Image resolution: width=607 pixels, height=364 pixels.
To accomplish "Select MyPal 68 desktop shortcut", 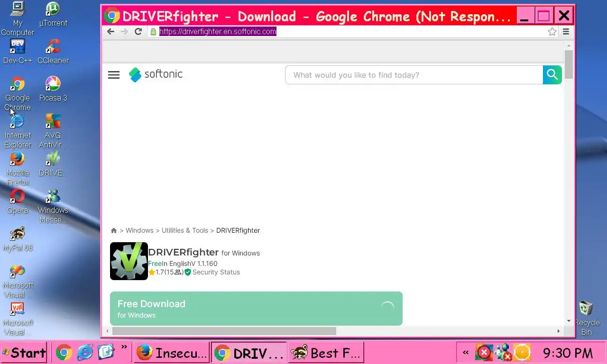I will 18,239.
